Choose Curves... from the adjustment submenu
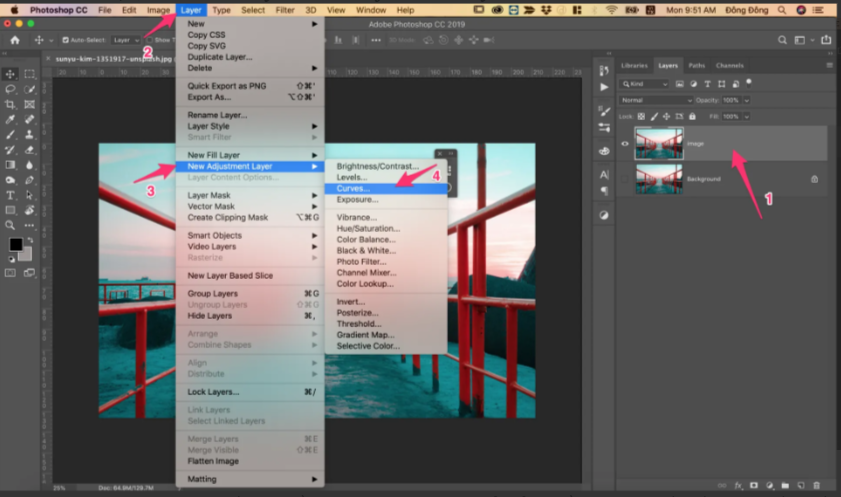The width and height of the screenshot is (841, 497). tap(353, 188)
